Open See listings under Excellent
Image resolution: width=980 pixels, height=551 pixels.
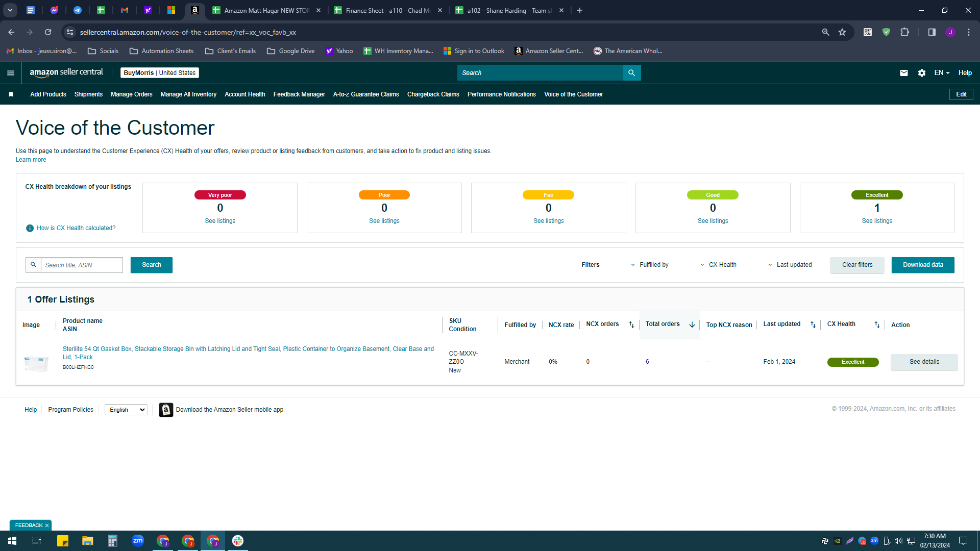[x=877, y=221]
